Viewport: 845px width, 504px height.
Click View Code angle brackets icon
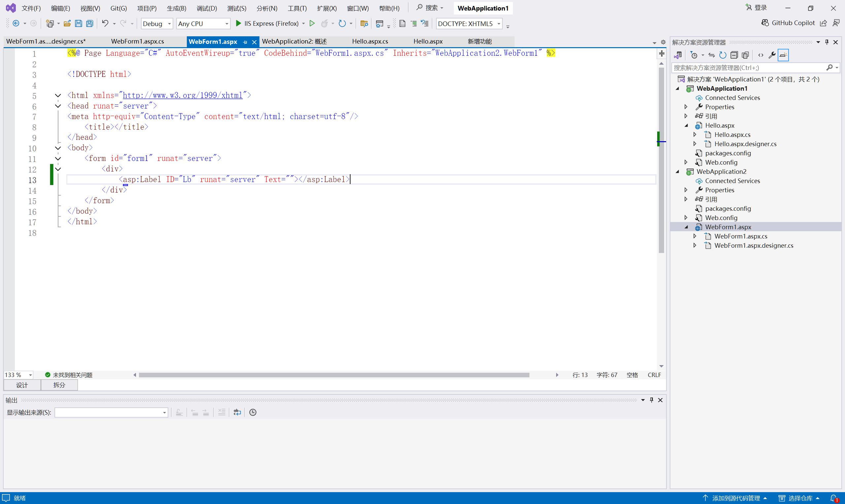[x=761, y=55]
